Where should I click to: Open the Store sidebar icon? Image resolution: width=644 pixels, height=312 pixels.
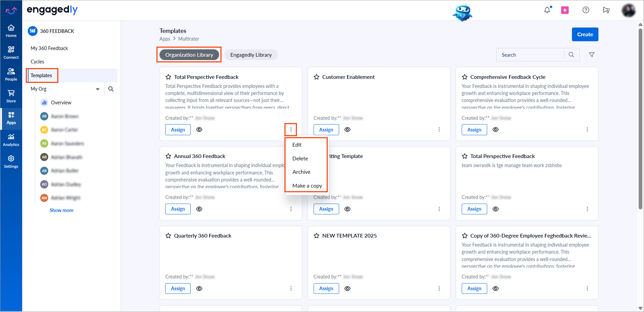click(x=11, y=96)
